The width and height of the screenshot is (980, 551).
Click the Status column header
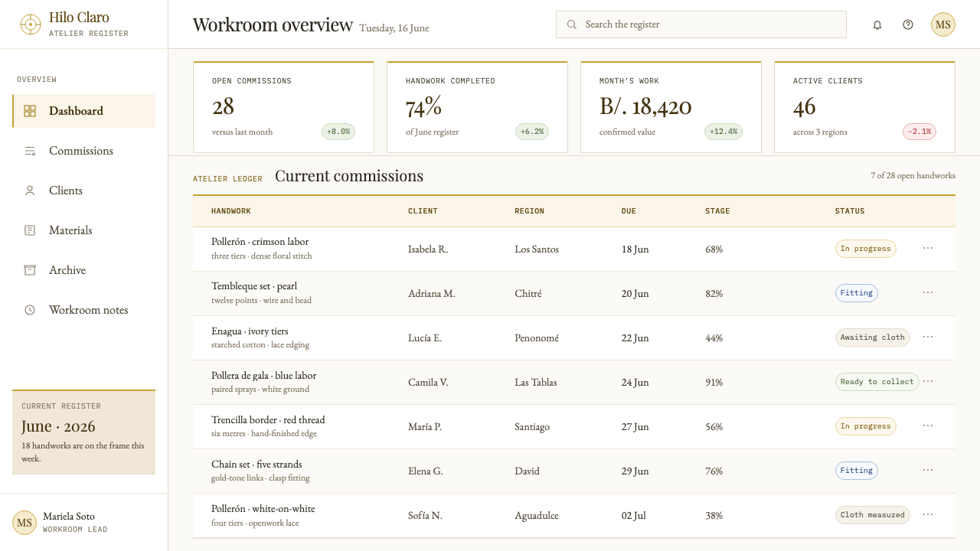point(850,211)
